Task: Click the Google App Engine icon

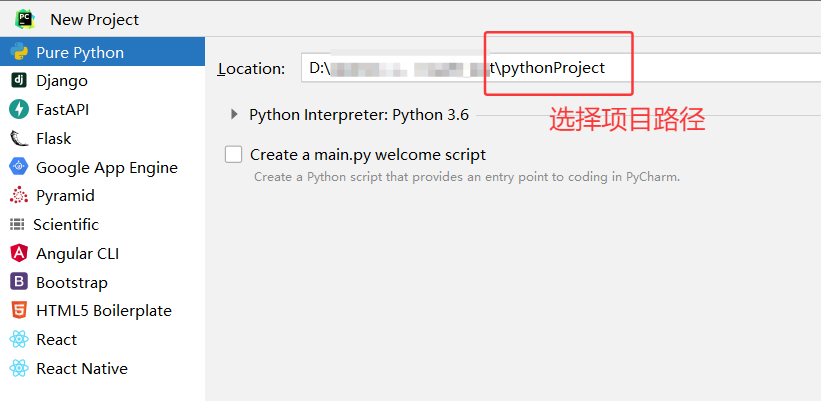Action: click(19, 167)
